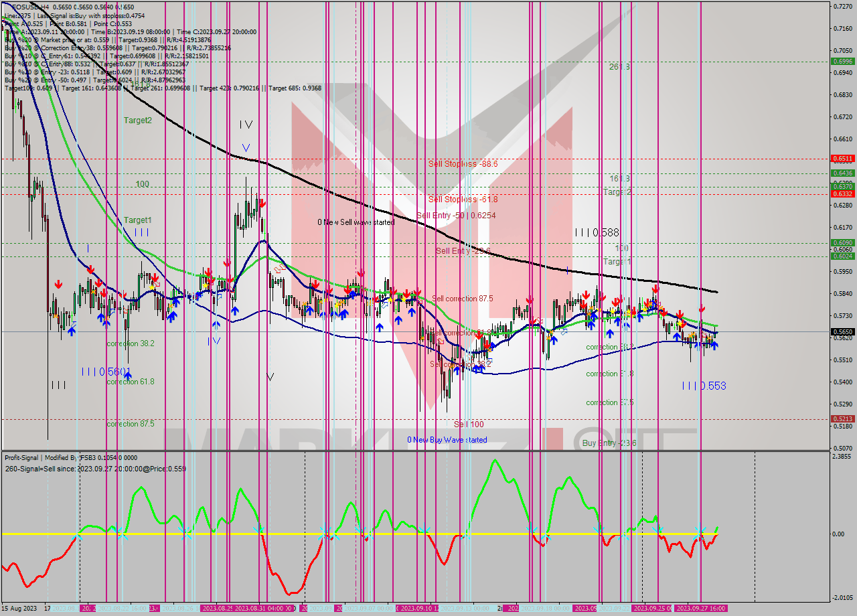Click the red down arrow near the Target1 label
857x616 pixels.
coord(155,277)
